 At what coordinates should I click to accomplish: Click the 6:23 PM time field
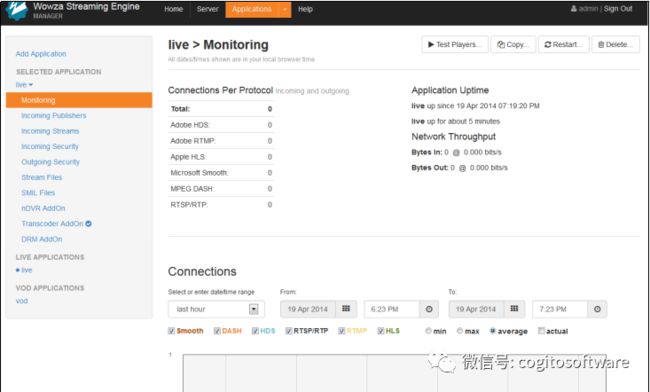click(392, 309)
